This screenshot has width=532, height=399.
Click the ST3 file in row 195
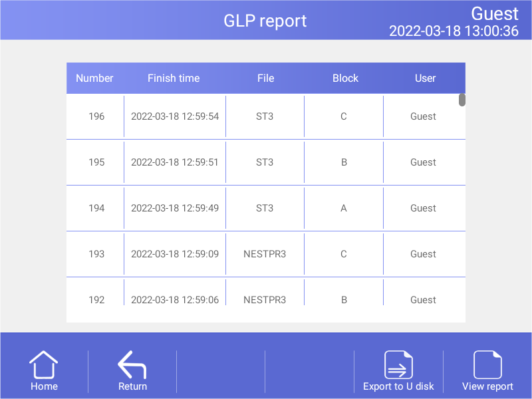[x=265, y=162]
